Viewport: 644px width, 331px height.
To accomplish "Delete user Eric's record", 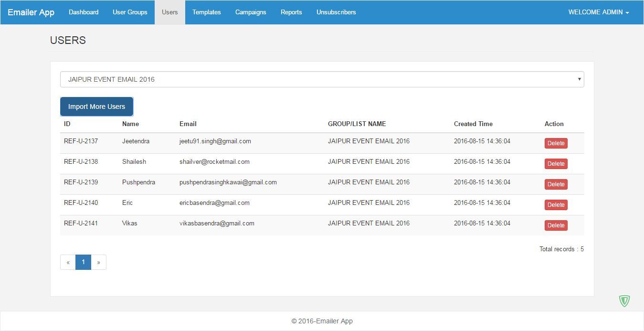I will coord(556,205).
